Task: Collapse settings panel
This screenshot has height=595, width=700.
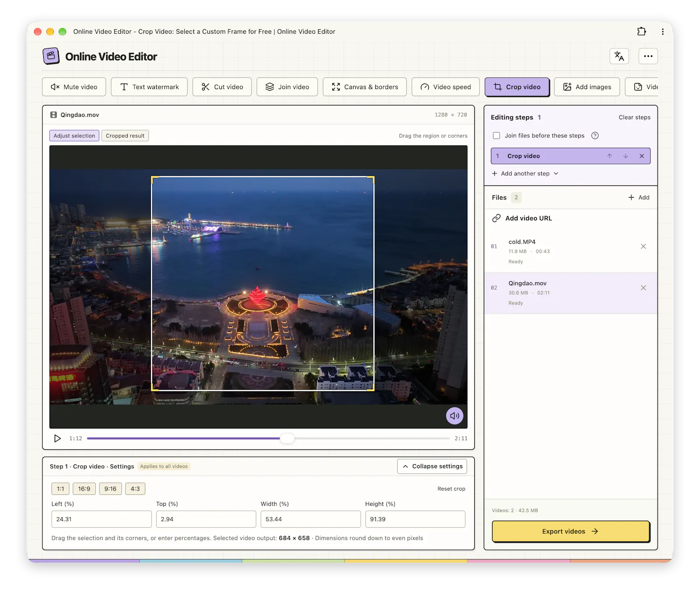Action: coord(432,466)
